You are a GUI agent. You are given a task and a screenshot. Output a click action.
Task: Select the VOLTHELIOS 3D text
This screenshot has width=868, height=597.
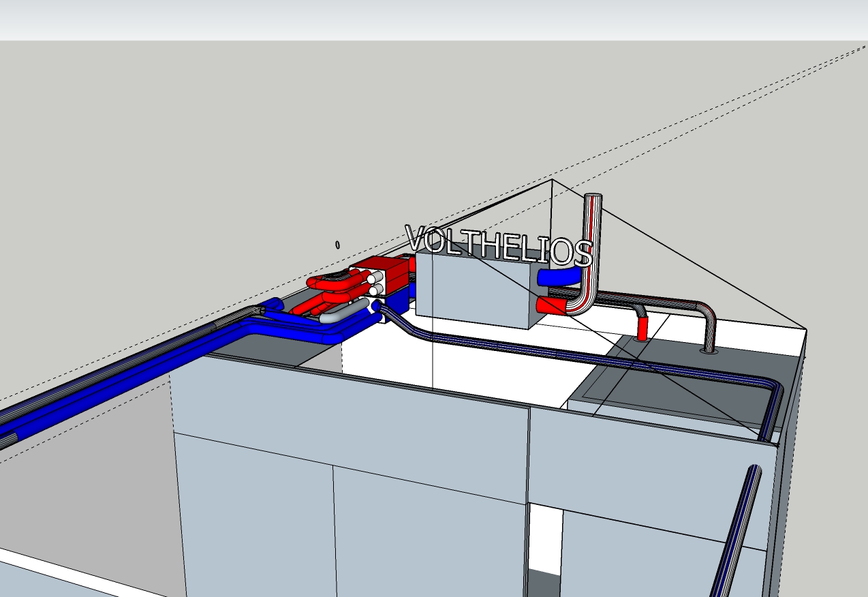coord(498,246)
